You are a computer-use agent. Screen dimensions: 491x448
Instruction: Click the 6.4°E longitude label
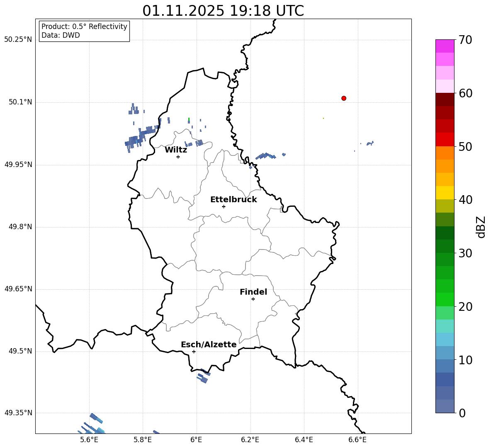[304, 440]
